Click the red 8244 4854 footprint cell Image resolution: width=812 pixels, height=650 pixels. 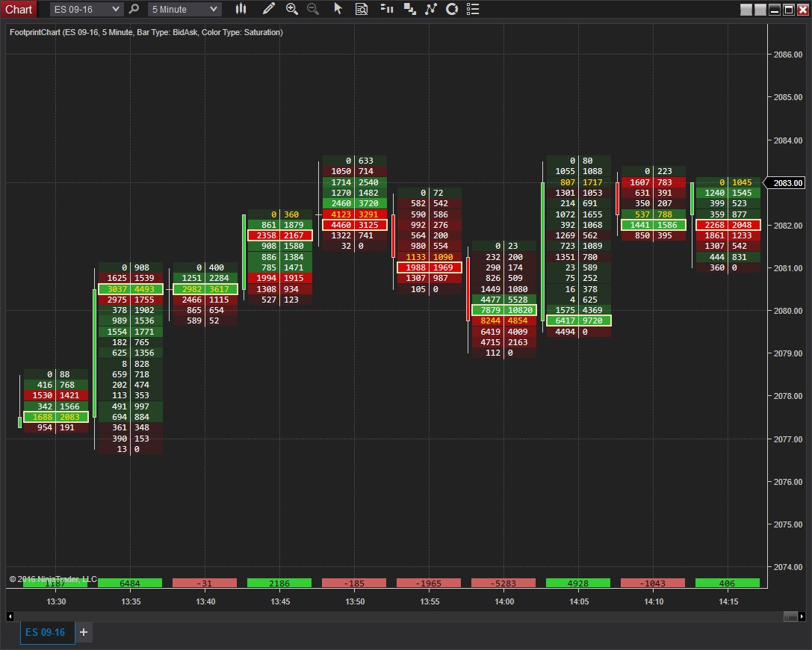click(504, 321)
